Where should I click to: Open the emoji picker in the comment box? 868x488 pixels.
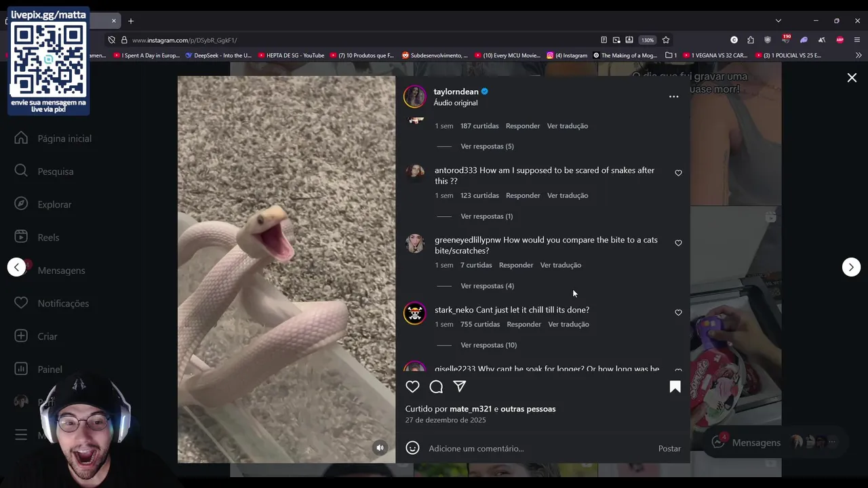pyautogui.click(x=412, y=448)
